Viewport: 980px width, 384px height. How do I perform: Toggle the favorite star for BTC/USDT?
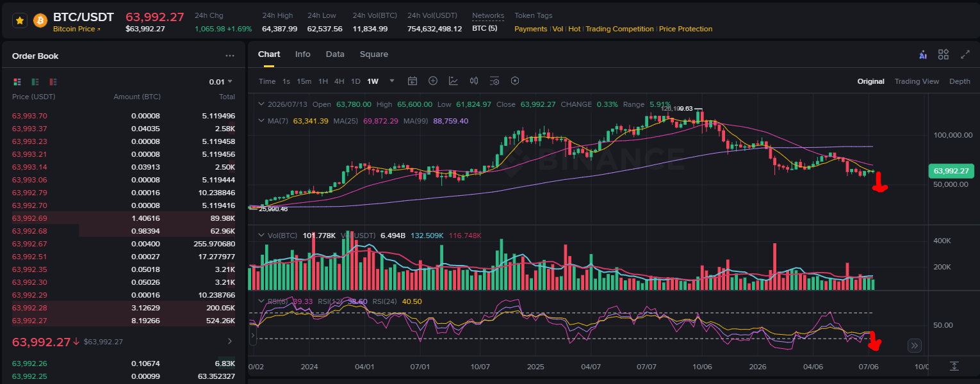click(x=20, y=20)
